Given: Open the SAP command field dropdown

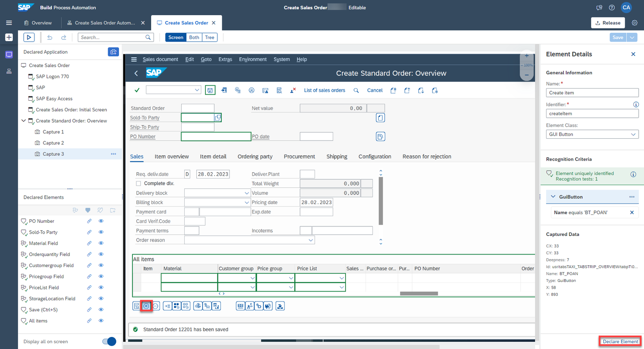Looking at the screenshot, I should pos(197,90).
